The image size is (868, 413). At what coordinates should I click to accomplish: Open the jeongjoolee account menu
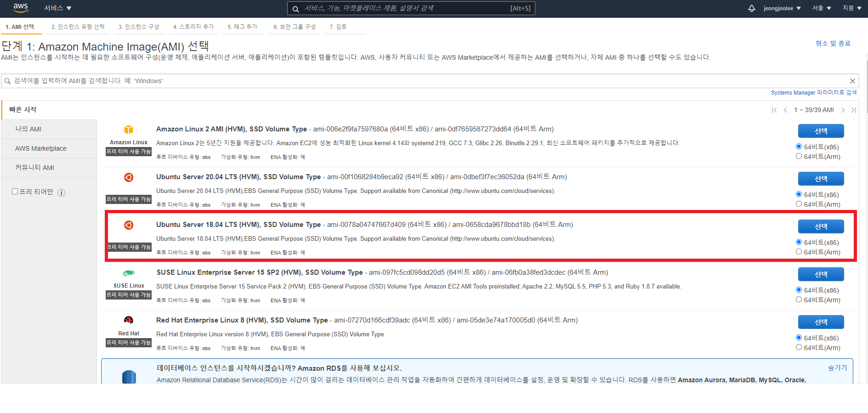tap(782, 8)
